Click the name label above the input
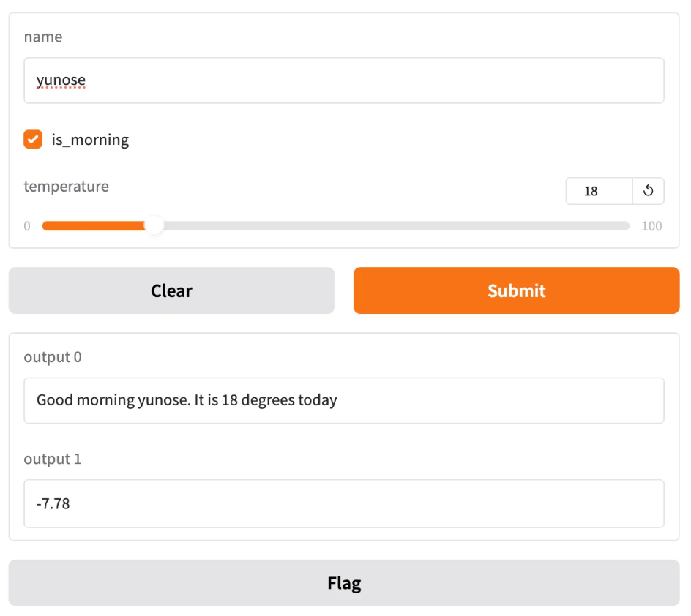This screenshot has height=616, width=691. pyautogui.click(x=43, y=37)
